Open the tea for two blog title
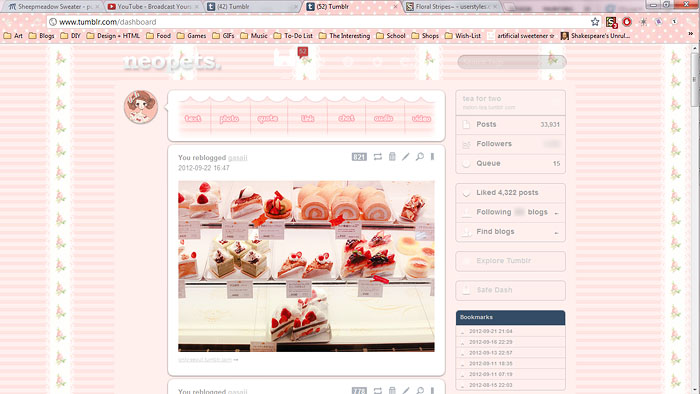The height and width of the screenshot is (394, 700). click(x=482, y=99)
